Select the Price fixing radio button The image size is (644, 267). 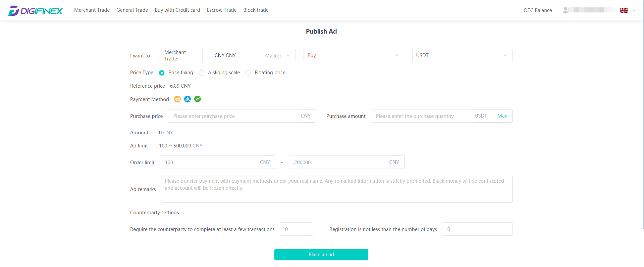tap(162, 73)
